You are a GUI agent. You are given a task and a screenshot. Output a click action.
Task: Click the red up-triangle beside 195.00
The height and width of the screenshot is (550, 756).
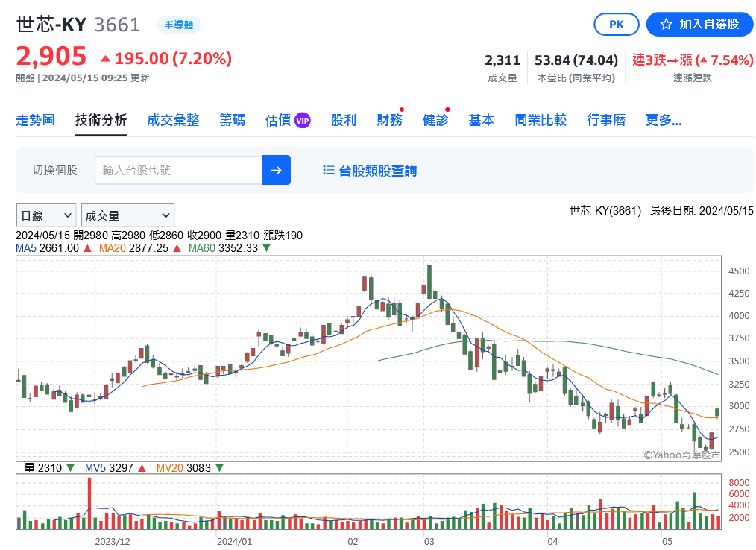[105, 59]
